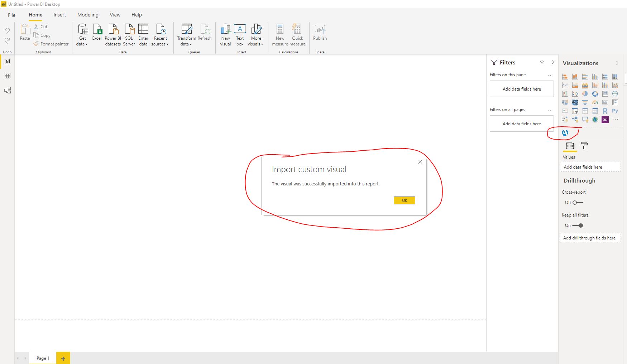Image resolution: width=627 pixels, height=364 pixels.
Task: Switch to the Insert ribbon tab
Action: click(60, 15)
